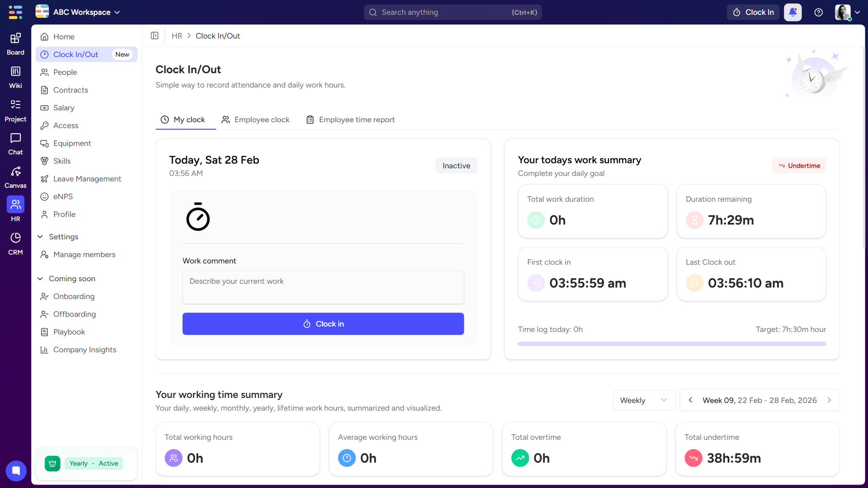Collapse the Coming soon section

pyautogui.click(x=40, y=279)
